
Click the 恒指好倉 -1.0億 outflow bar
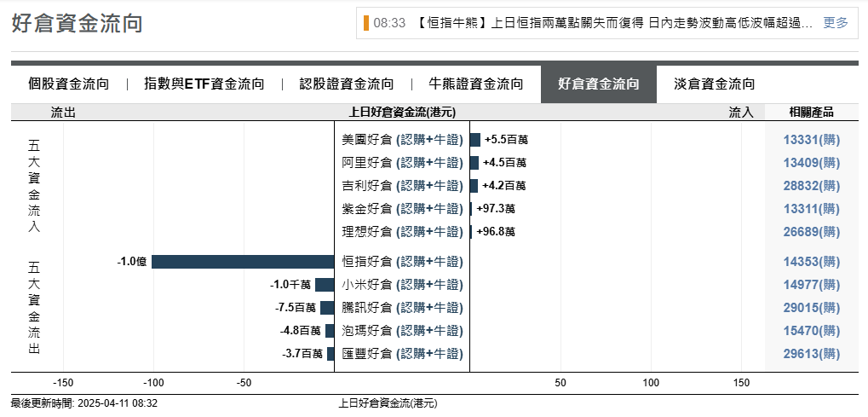[x=243, y=262]
